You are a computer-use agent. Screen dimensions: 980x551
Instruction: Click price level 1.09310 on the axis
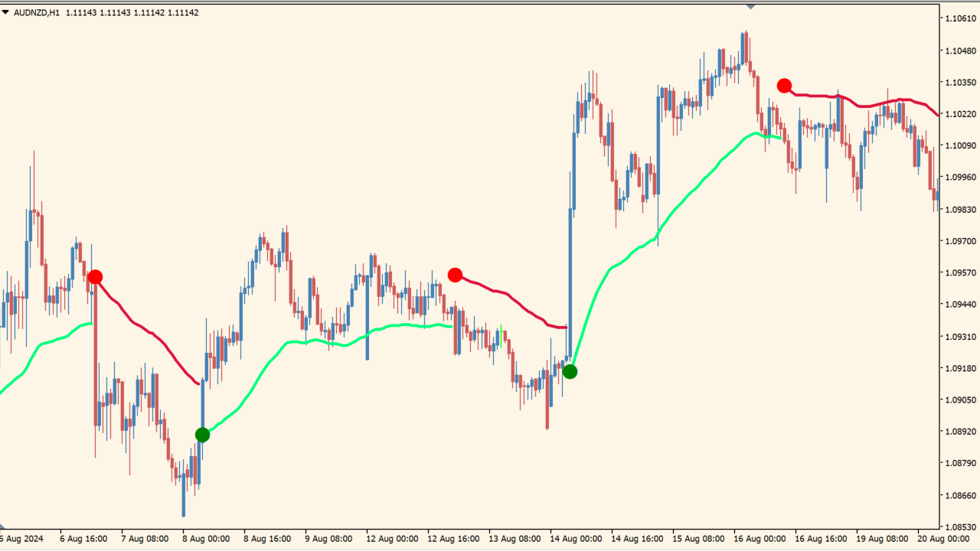(x=961, y=336)
